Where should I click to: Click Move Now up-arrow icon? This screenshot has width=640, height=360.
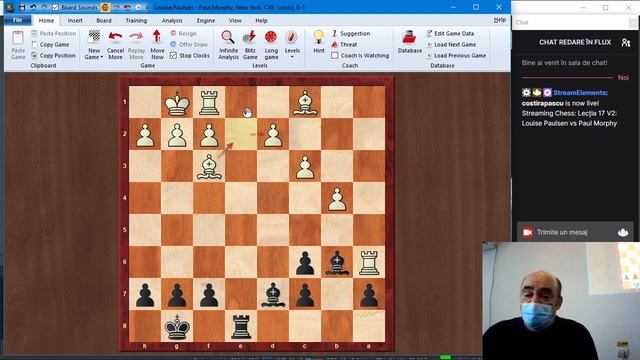point(157,36)
